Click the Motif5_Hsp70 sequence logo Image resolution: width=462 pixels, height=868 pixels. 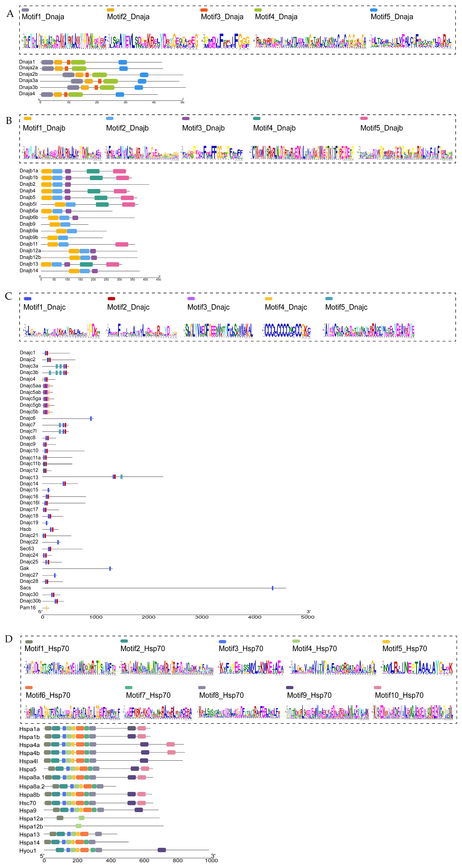417,668
